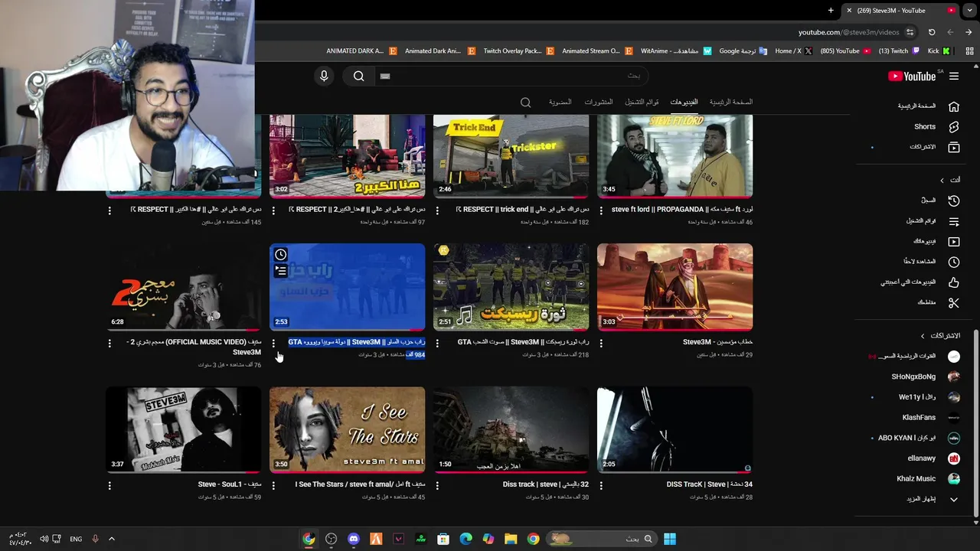
Task: Click the Windows taskbar search box
Action: click(602, 539)
